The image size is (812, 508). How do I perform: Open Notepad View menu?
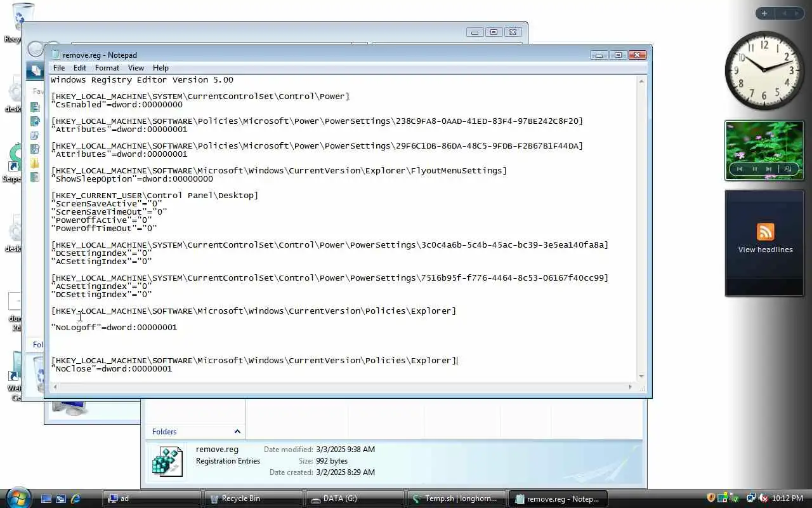(136, 68)
